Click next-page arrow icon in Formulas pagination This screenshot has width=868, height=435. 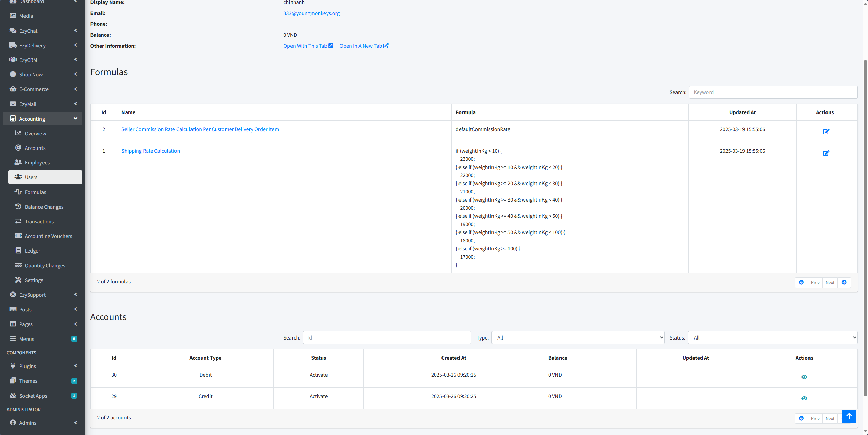pos(844,282)
